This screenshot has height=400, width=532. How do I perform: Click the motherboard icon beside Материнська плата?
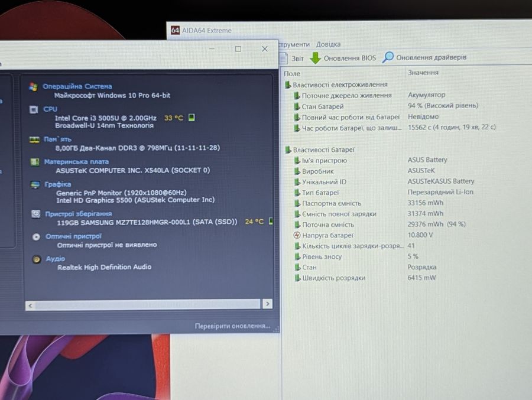click(35, 162)
